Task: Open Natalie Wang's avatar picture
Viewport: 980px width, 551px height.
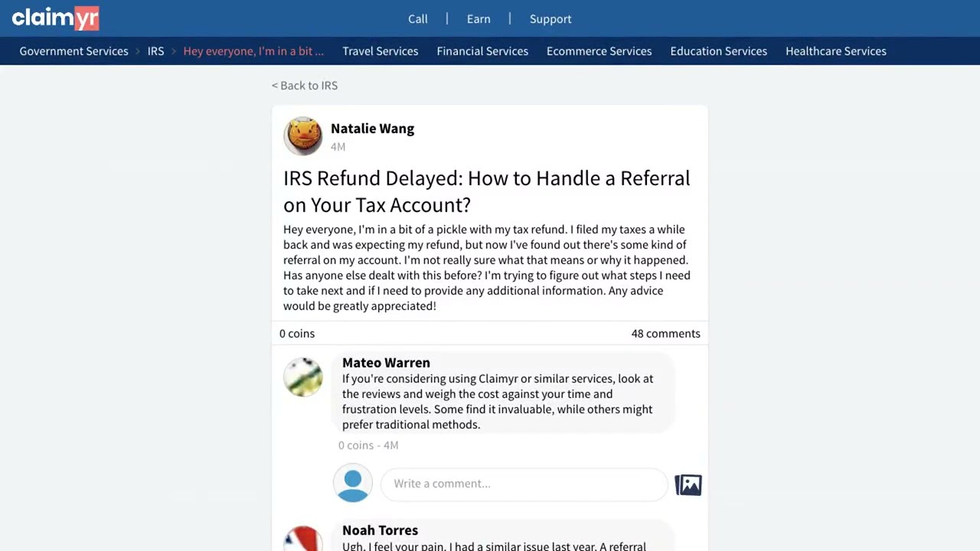Action: (x=303, y=136)
